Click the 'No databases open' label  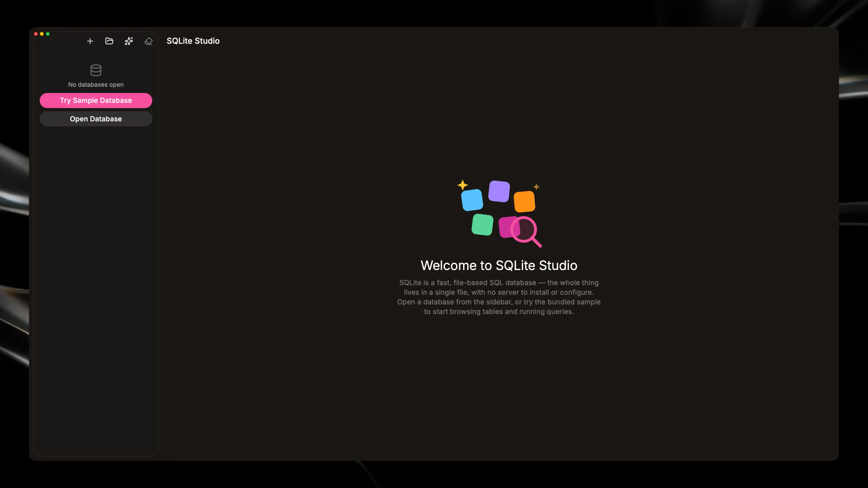click(96, 85)
